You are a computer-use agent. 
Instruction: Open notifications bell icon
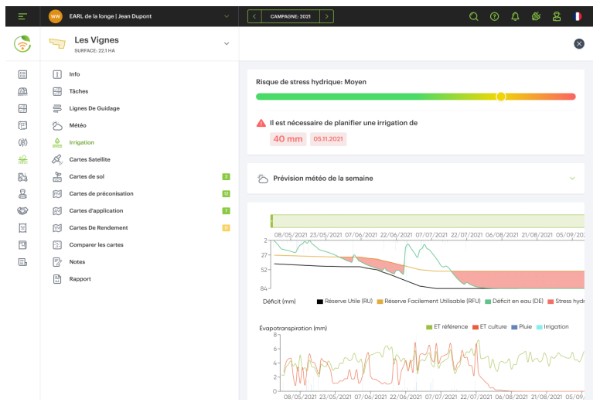(x=515, y=16)
